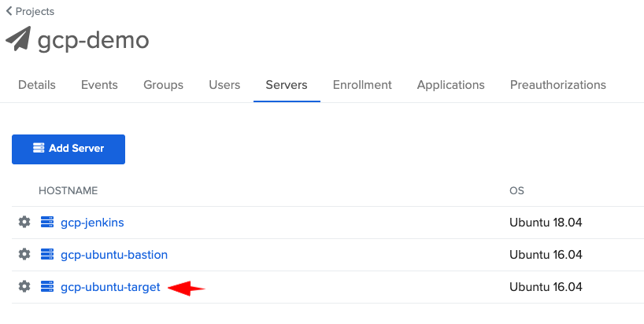Open the Preauthorizations tab
Image resolution: width=644 pixels, height=324 pixels.
(557, 85)
